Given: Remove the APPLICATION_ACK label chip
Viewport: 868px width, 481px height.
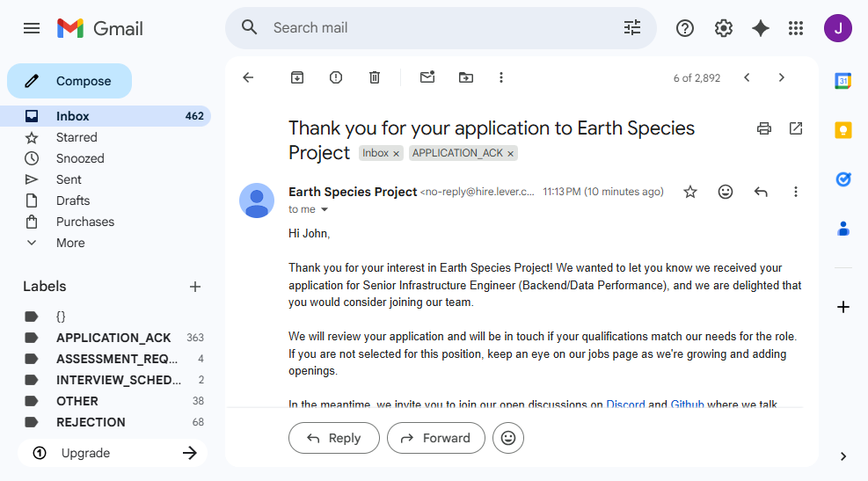Looking at the screenshot, I should [511, 154].
